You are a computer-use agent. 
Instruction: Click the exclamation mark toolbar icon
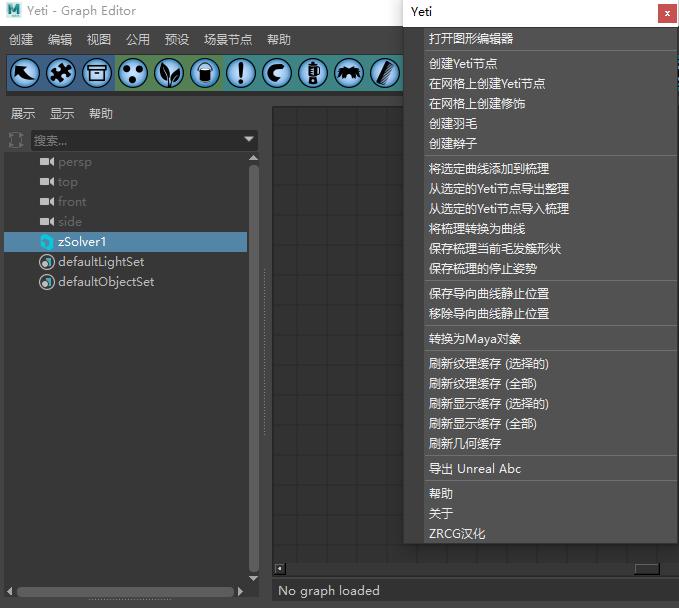tap(241, 72)
